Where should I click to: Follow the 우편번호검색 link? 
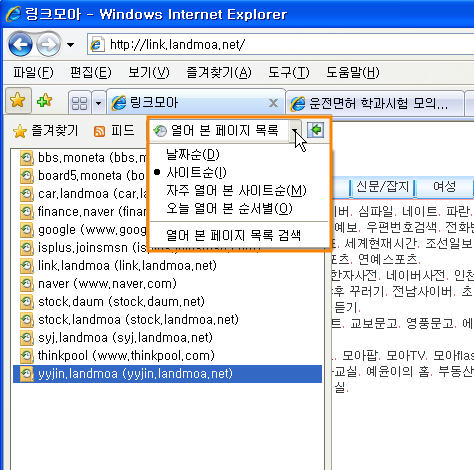point(401,227)
